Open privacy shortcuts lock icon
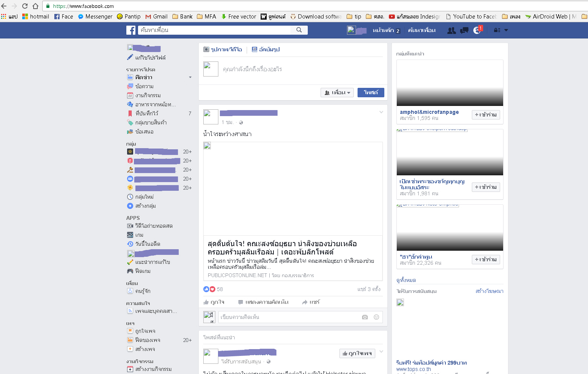 click(497, 30)
